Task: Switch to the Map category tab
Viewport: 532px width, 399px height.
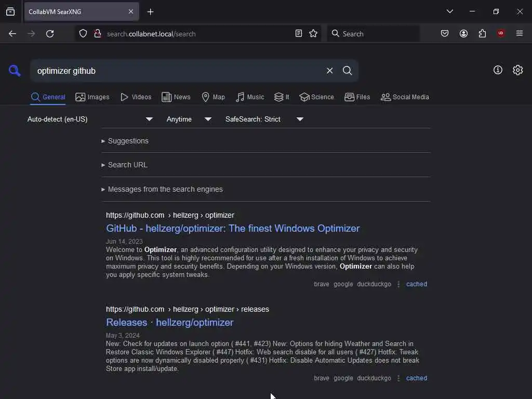Action: click(x=213, y=97)
